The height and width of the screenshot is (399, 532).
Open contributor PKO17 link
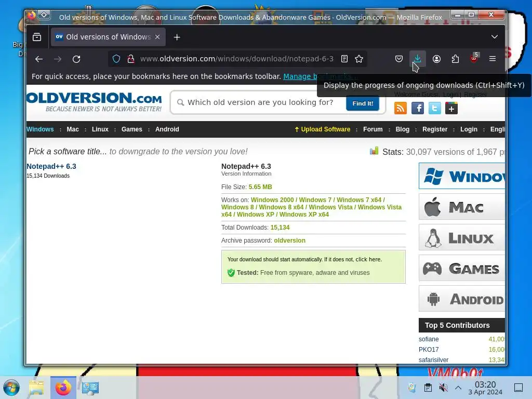click(x=429, y=350)
